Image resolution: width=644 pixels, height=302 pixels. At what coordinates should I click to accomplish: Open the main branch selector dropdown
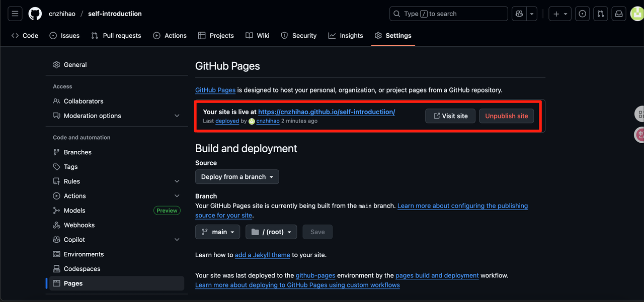coord(217,232)
